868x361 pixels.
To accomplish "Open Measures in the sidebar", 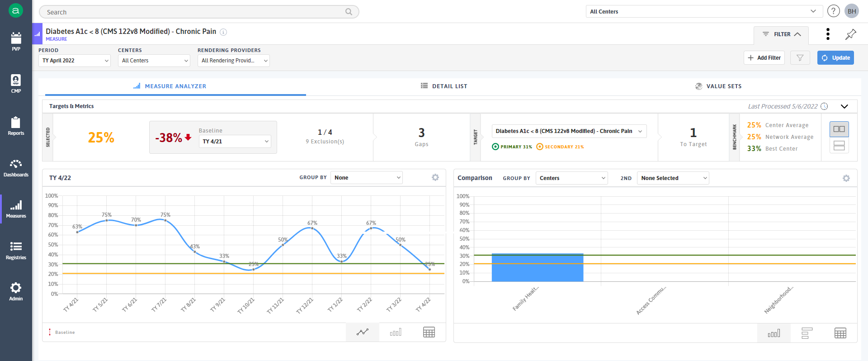I will pyautogui.click(x=16, y=209).
